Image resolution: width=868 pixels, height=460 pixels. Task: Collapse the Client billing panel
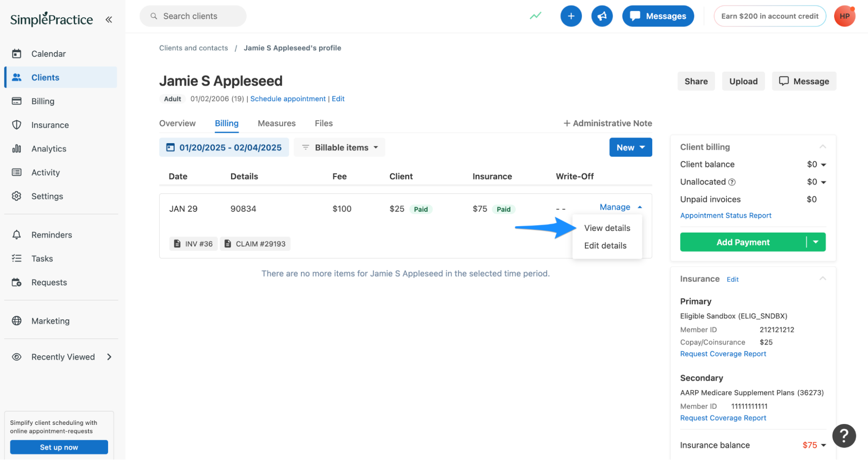(x=822, y=147)
